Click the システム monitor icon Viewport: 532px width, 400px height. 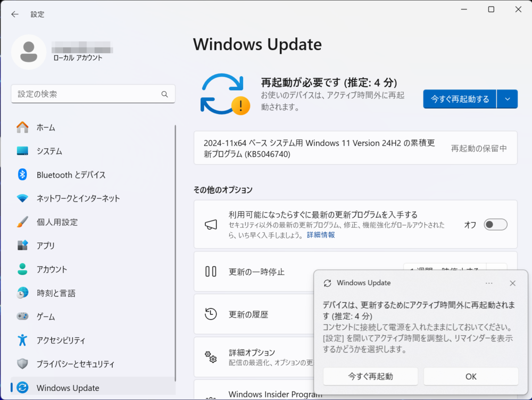(22, 151)
